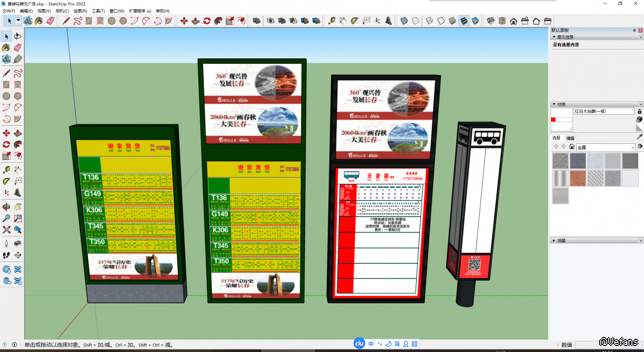The height and width of the screenshot is (352, 644).
Task: Select the Lasso tool in left palette
Action: [x=18, y=36]
